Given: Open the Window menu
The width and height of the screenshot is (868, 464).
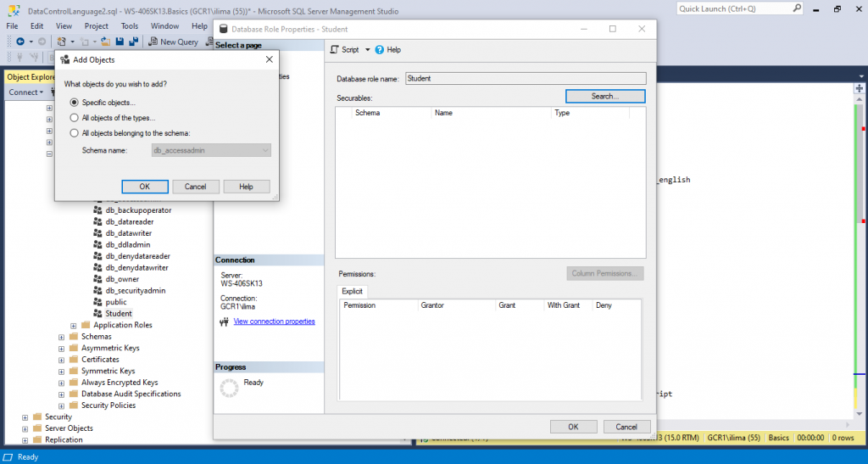Looking at the screenshot, I should 165,26.
